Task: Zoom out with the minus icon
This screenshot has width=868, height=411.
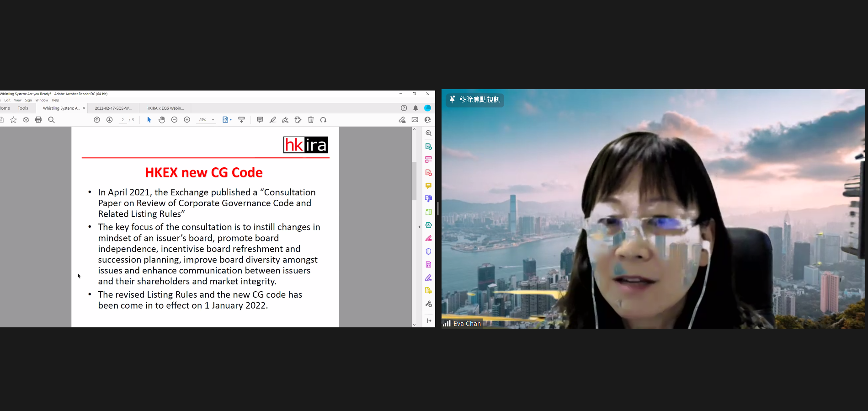Action: [x=174, y=120]
